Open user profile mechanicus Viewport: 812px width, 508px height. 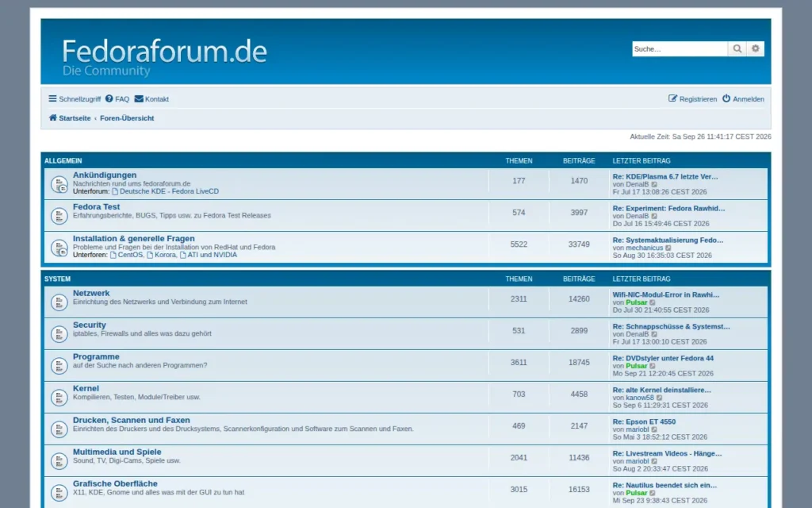644,248
